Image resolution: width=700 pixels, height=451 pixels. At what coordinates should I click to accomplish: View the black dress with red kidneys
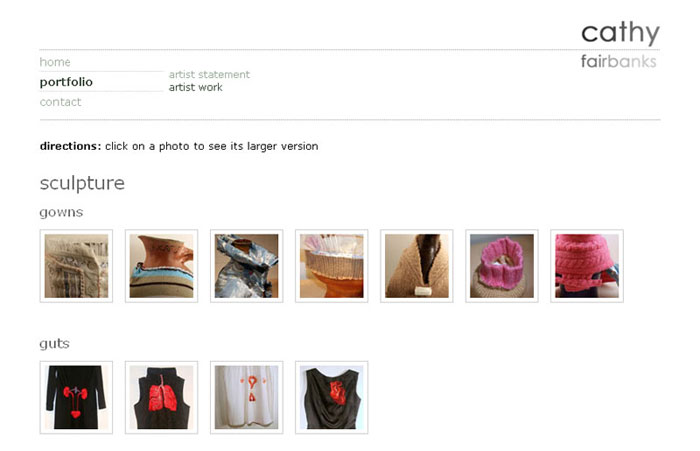(76, 397)
